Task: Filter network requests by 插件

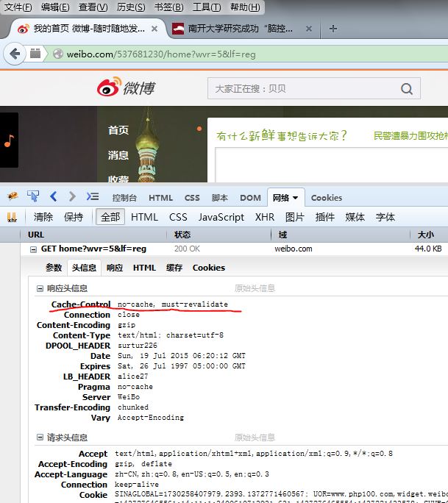Action: (x=324, y=217)
